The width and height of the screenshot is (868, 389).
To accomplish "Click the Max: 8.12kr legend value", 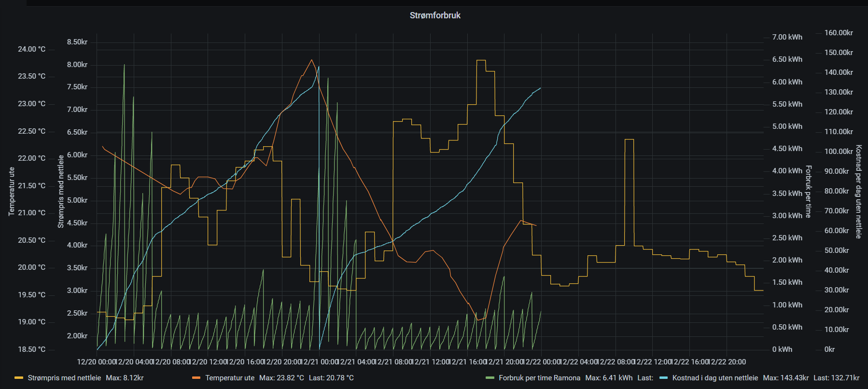I will [125, 378].
